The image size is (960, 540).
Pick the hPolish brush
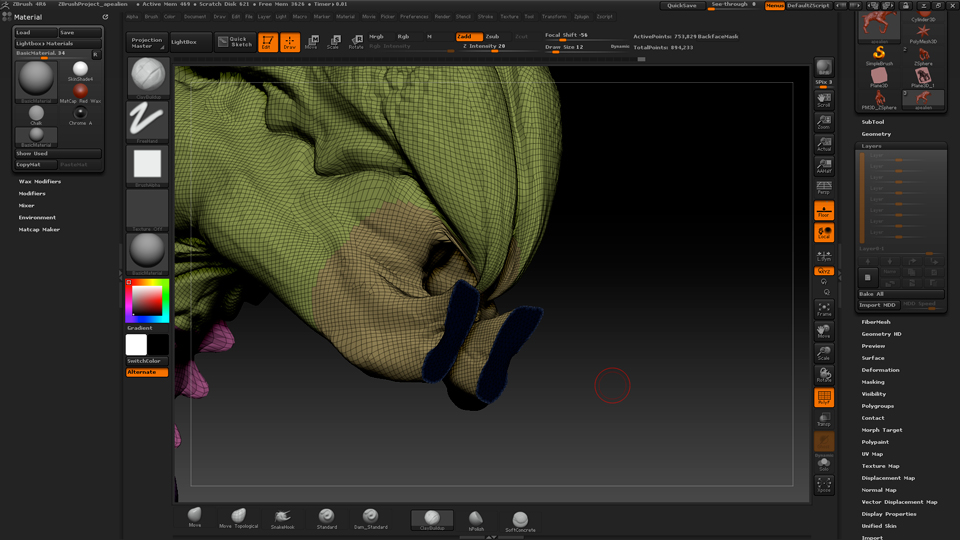[x=476, y=519]
